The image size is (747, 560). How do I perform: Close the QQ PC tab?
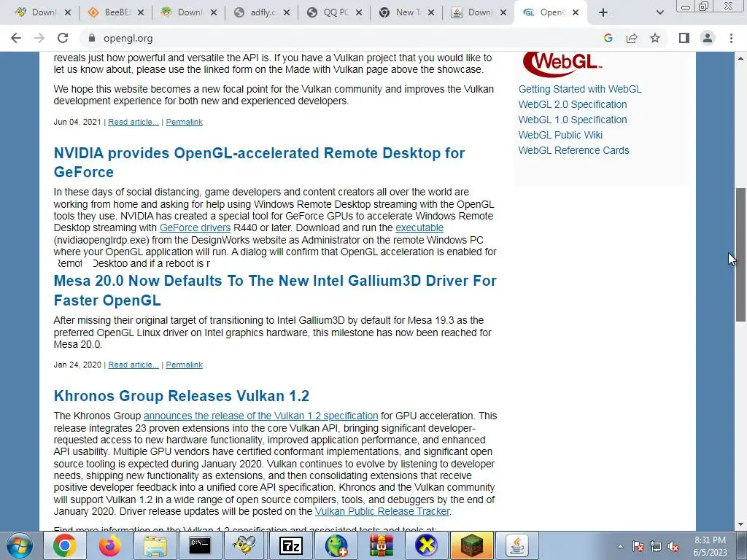pos(359,13)
